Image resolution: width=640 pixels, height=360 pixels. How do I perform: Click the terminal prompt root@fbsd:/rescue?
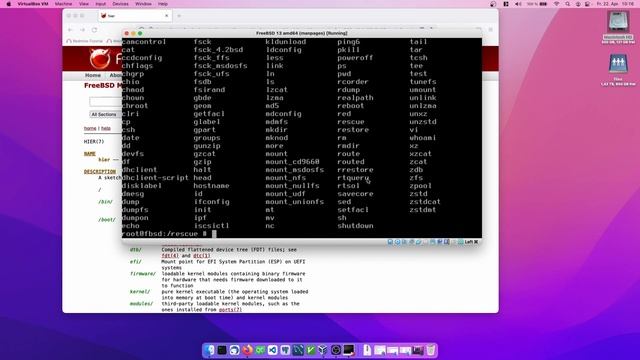160,233
